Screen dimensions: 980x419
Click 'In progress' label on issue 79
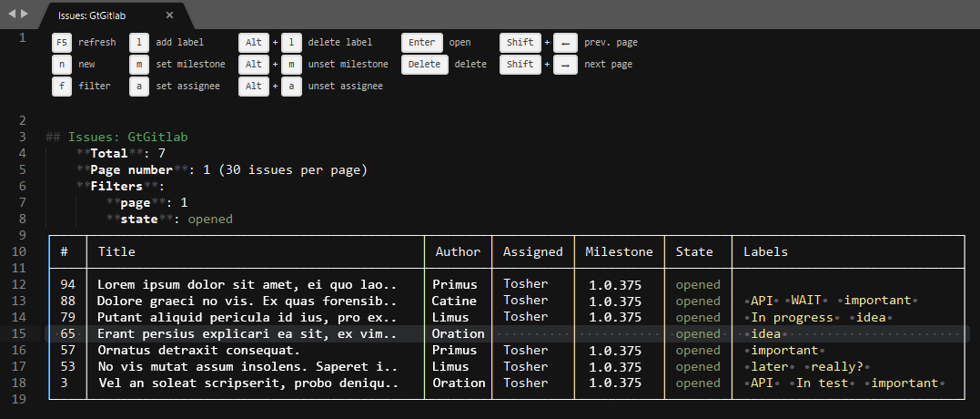(792, 317)
